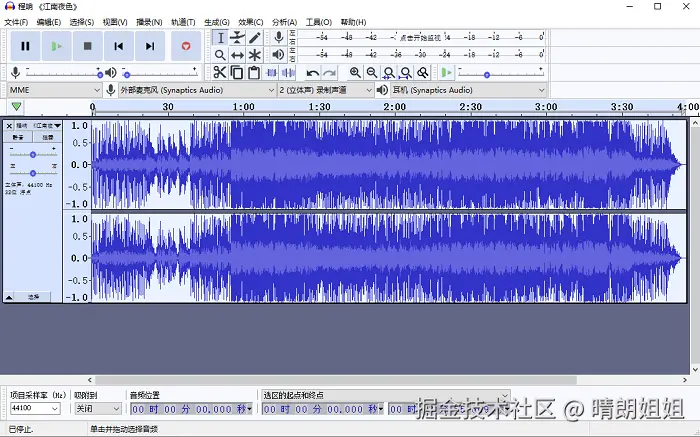Skip to the end of the track
This screenshot has height=437, width=700.
(150, 46)
